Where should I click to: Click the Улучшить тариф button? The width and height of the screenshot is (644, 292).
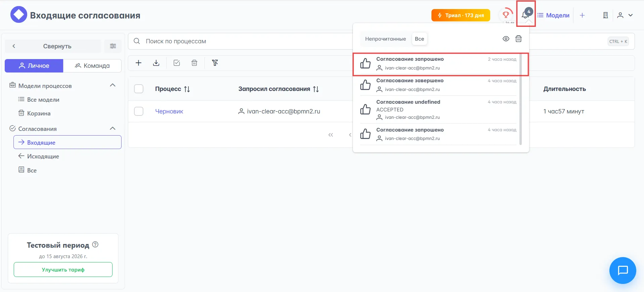(x=63, y=270)
